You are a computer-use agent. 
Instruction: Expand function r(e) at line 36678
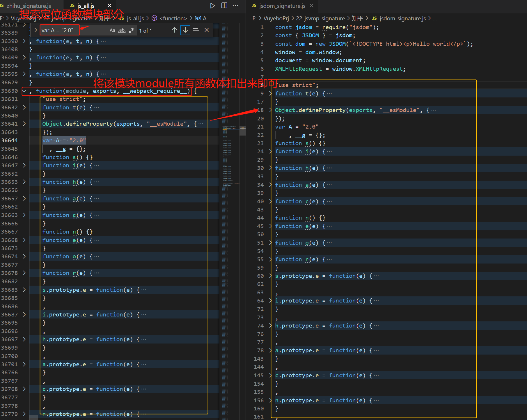tap(24, 273)
